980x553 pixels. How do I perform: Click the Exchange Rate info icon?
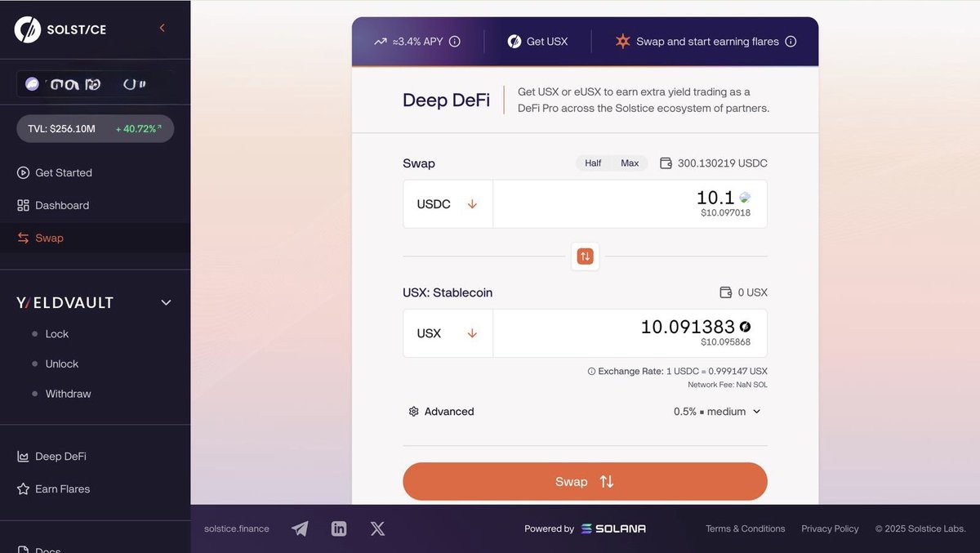point(591,371)
